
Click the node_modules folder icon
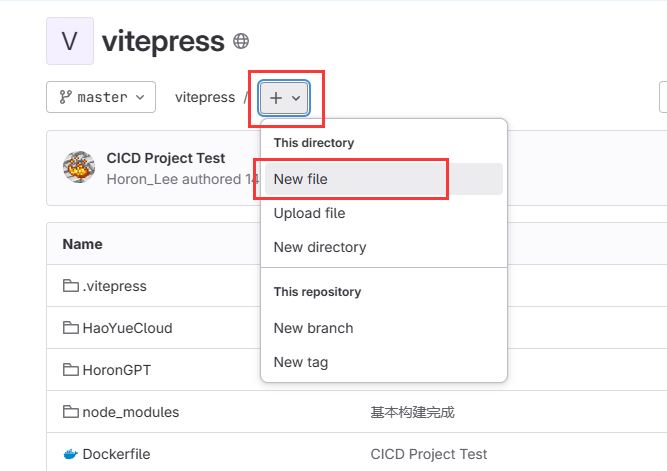pos(71,412)
